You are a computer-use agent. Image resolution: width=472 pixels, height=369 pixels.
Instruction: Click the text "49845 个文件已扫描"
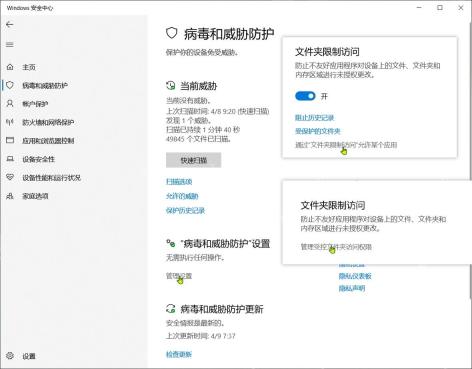click(x=198, y=139)
